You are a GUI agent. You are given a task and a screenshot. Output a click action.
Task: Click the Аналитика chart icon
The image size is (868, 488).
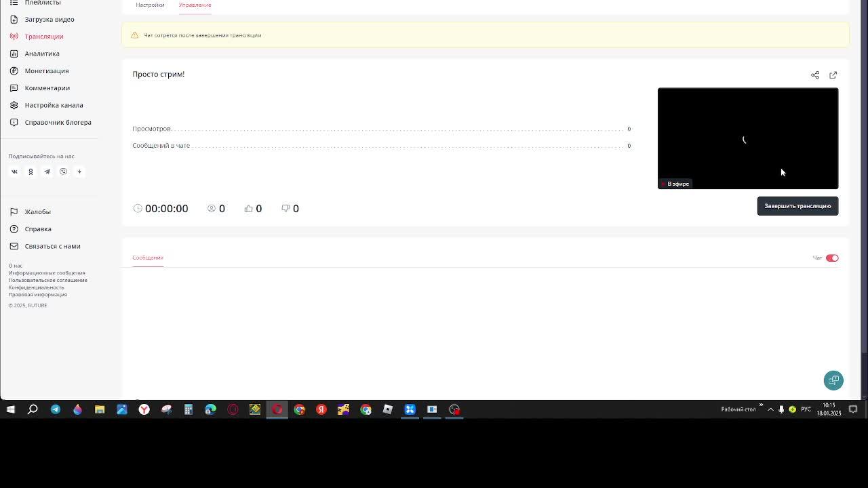click(x=14, y=54)
